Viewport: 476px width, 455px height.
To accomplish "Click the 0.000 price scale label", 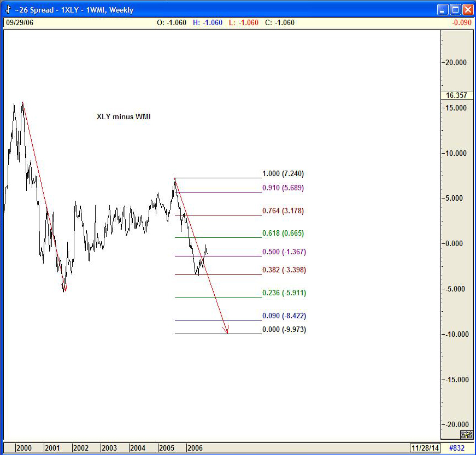I will click(x=454, y=243).
